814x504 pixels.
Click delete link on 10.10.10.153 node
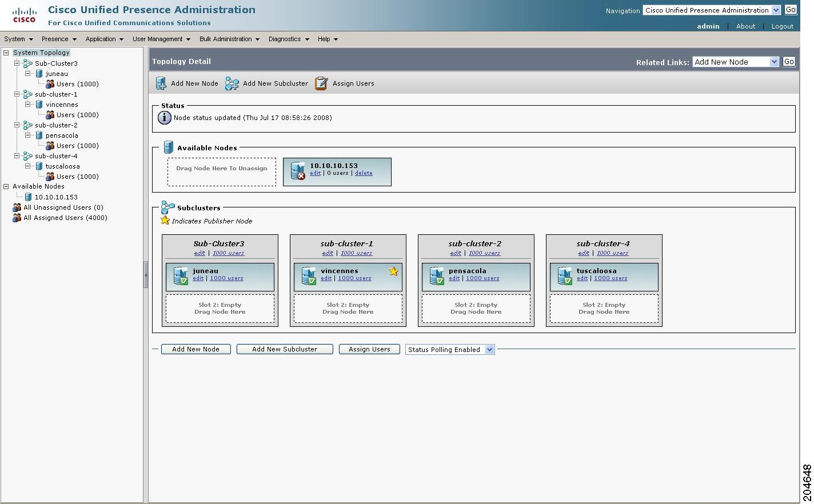pos(364,173)
